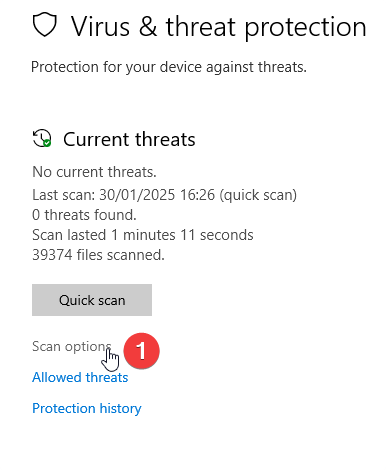Click the shield icon beside the page title

click(45, 25)
